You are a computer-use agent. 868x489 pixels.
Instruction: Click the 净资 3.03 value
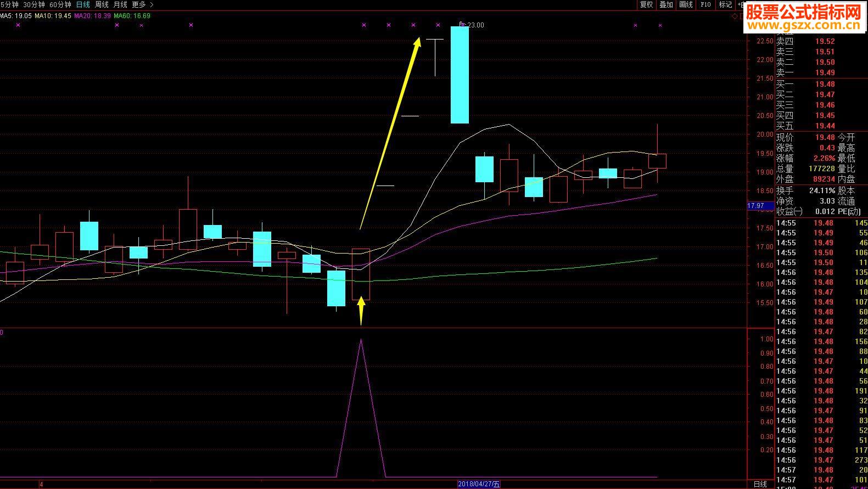click(827, 201)
